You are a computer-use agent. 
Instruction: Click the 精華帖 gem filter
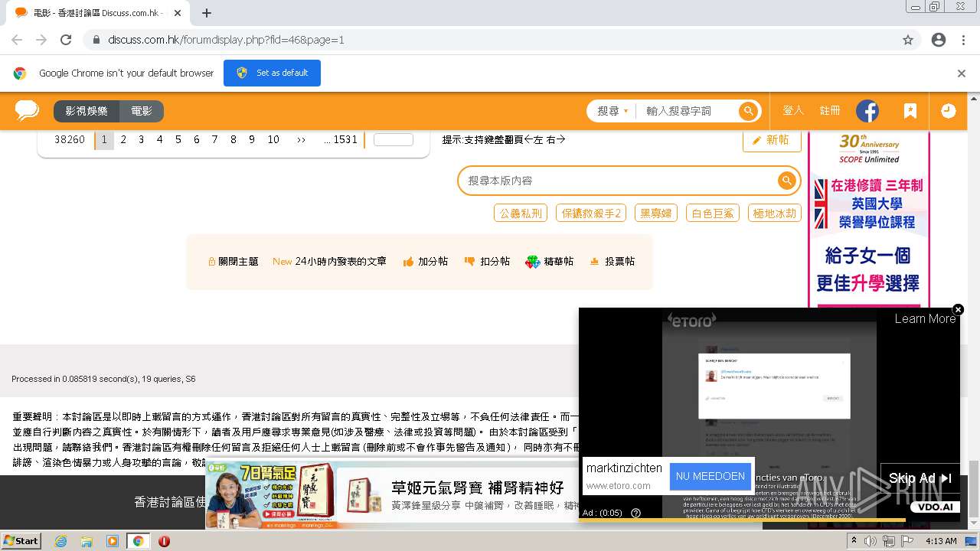pyautogui.click(x=549, y=262)
